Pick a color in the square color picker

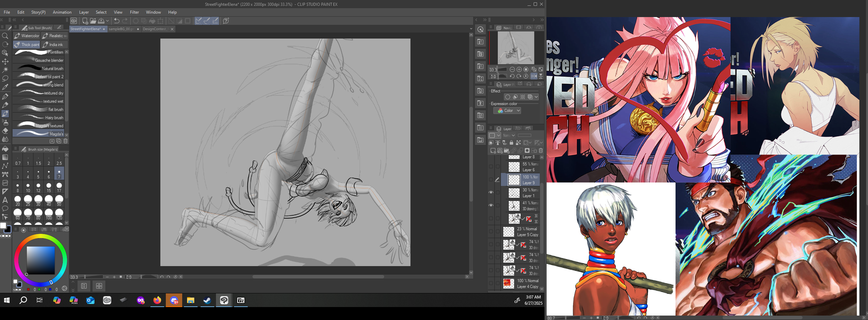[41, 260]
